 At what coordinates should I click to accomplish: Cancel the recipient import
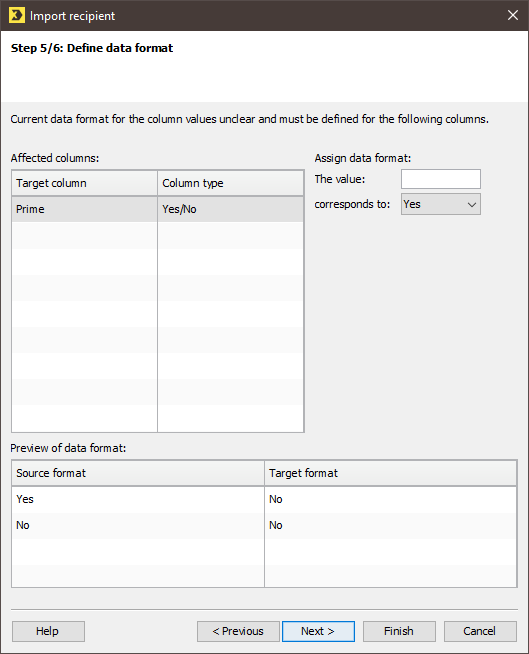pos(480,631)
